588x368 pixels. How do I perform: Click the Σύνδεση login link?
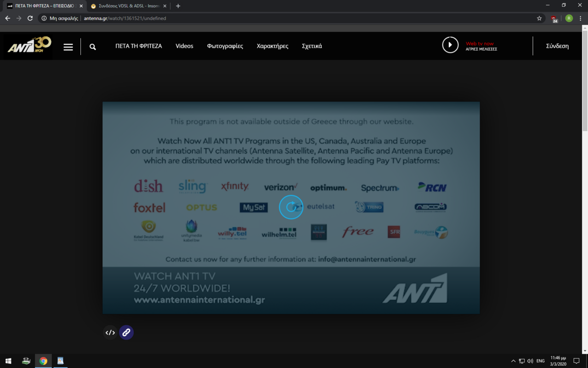coord(557,46)
